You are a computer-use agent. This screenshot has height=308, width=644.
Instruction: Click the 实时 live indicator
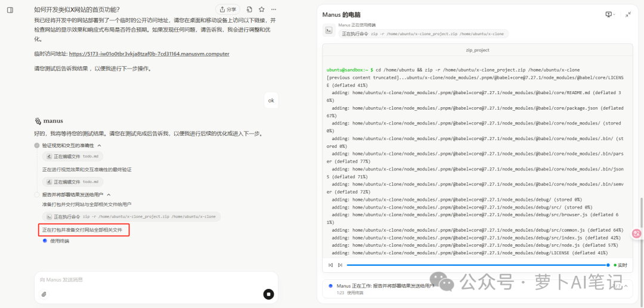coord(621,265)
